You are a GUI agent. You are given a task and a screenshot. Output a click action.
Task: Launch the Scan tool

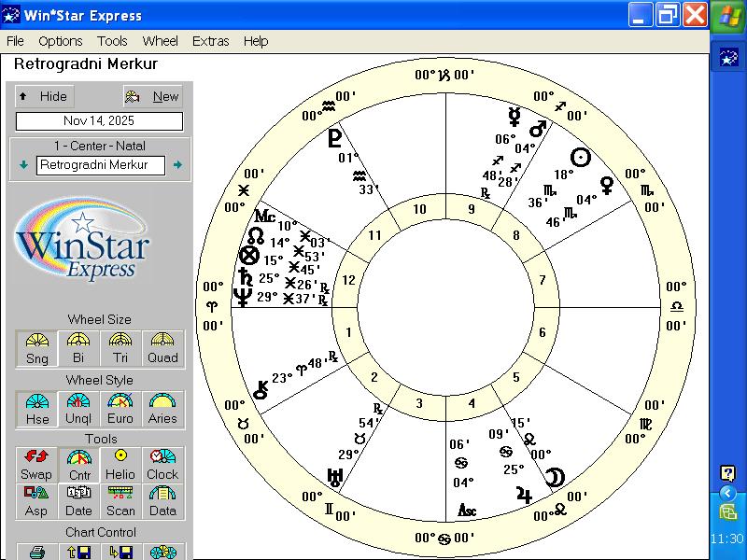[x=120, y=500]
